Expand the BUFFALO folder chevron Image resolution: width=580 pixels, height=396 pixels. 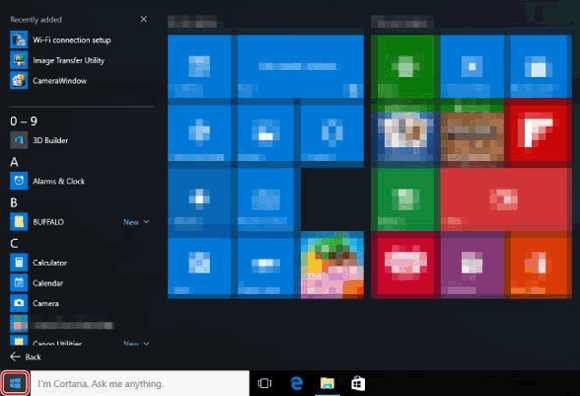pyautogui.click(x=146, y=221)
